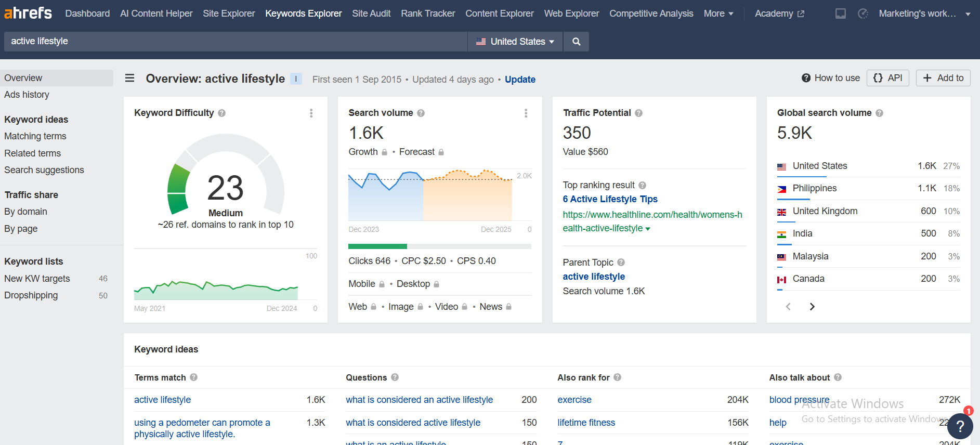The height and width of the screenshot is (445, 980).
Task: Click the Keyword Difficulty gauge
Action: click(226, 174)
